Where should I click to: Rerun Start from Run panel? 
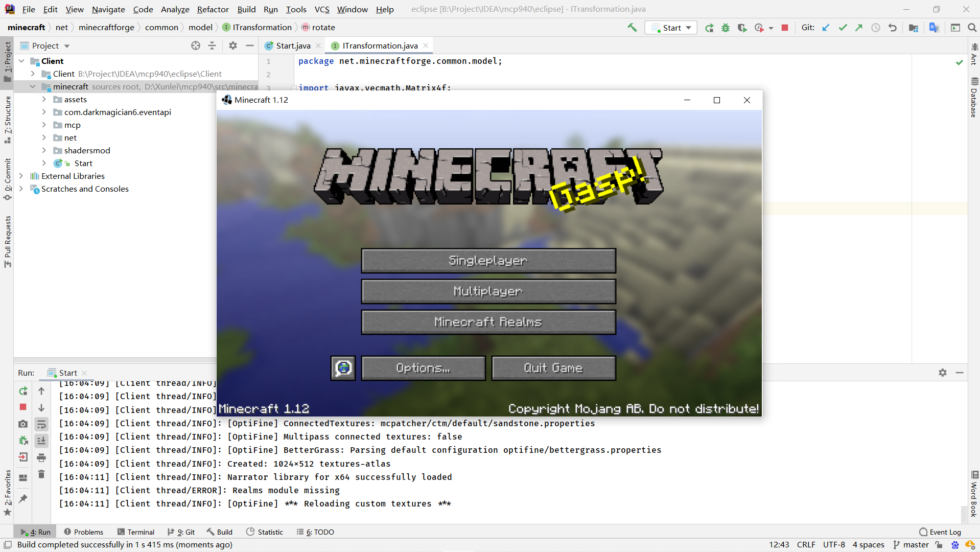tap(23, 391)
